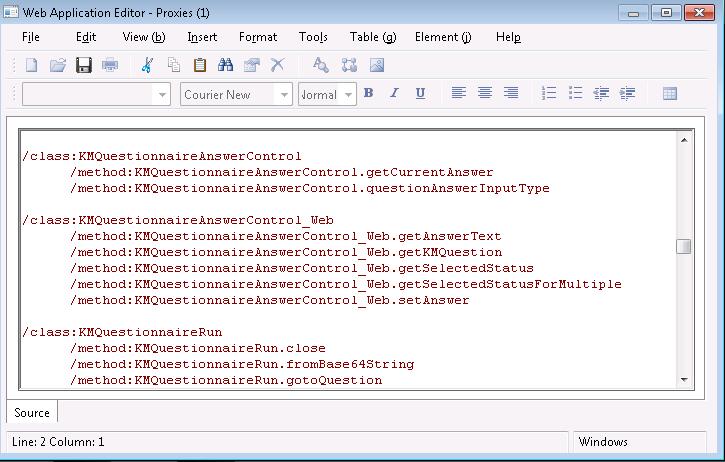Toggle bold formatting

(368, 93)
